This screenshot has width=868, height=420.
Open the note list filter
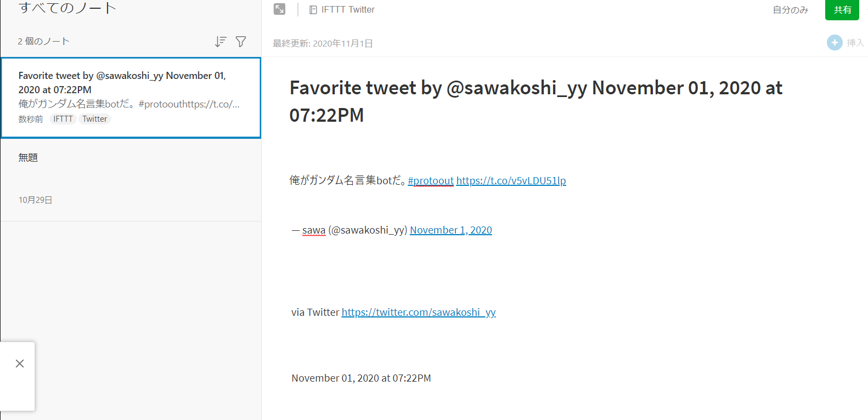click(241, 42)
